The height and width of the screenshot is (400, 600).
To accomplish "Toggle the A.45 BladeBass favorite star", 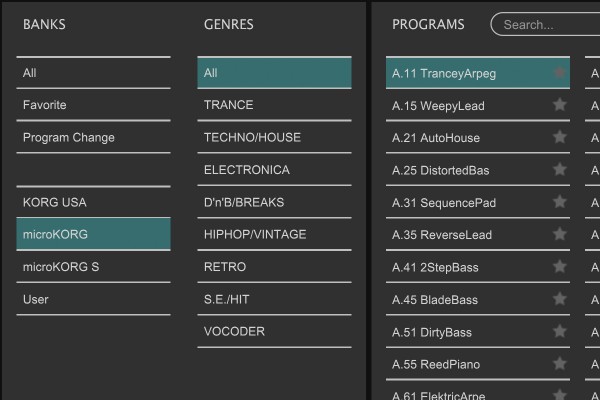I will tap(559, 299).
